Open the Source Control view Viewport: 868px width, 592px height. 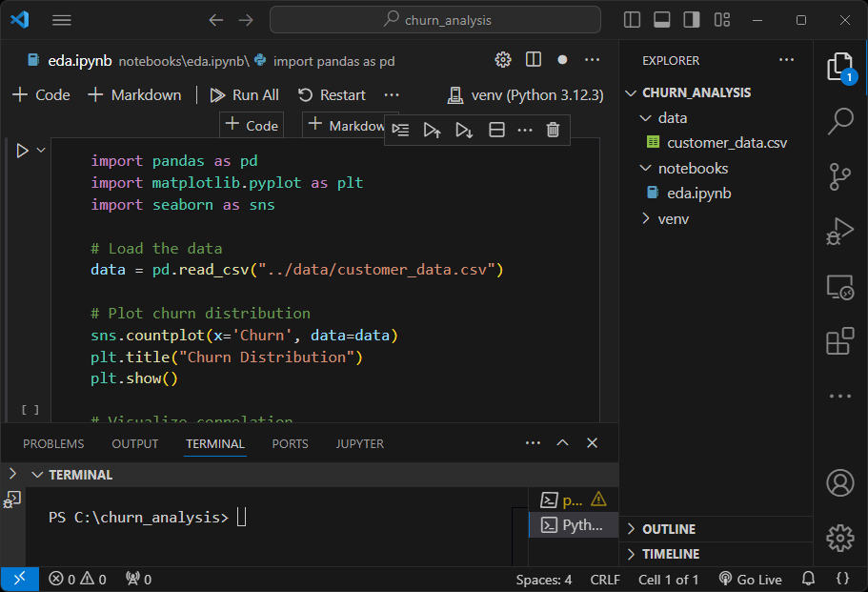coord(839,176)
